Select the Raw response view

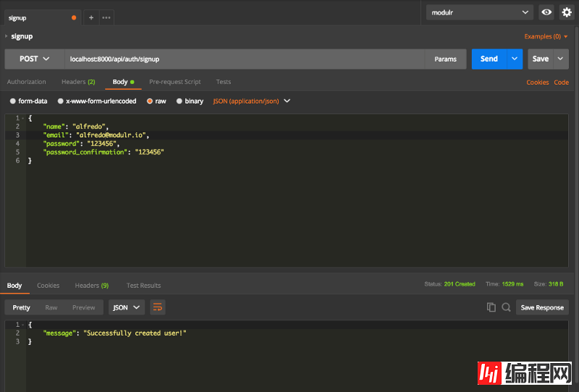coord(51,307)
